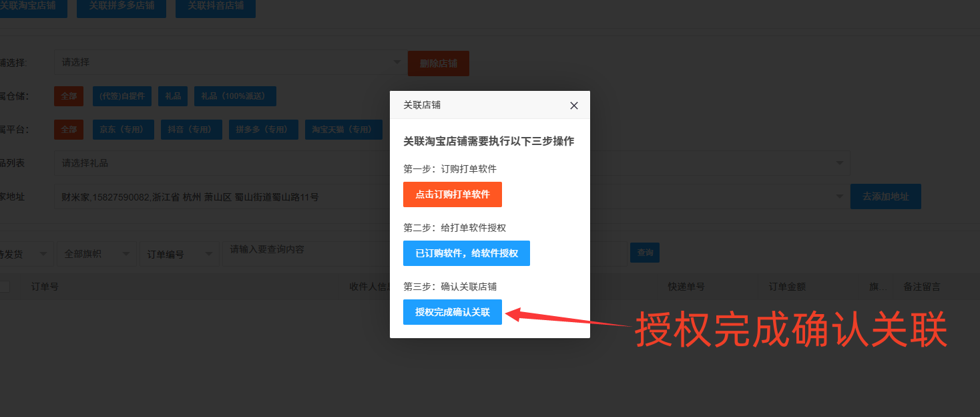Confirm with 授权完成确认关联 button
This screenshot has width=980, height=417.
[x=452, y=312]
